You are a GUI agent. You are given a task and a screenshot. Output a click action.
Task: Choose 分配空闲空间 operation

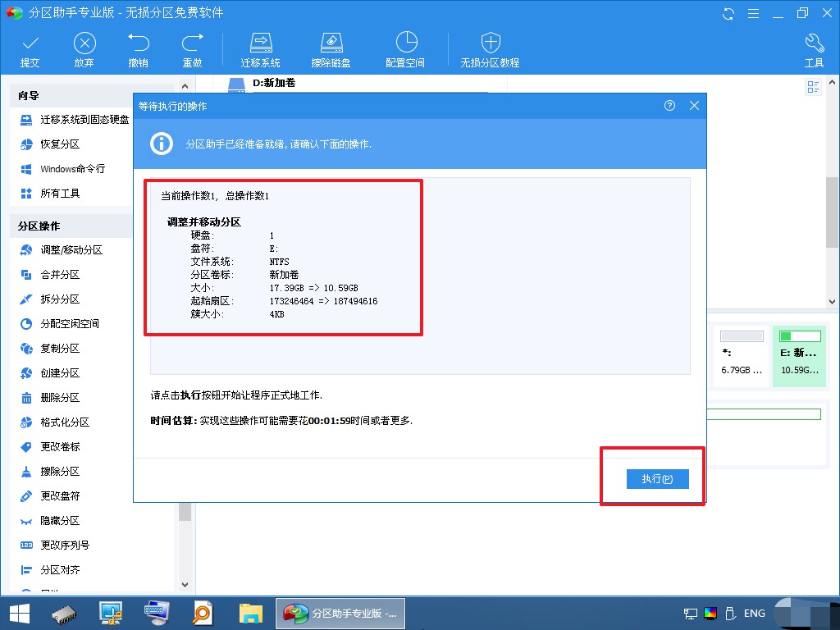(x=59, y=324)
